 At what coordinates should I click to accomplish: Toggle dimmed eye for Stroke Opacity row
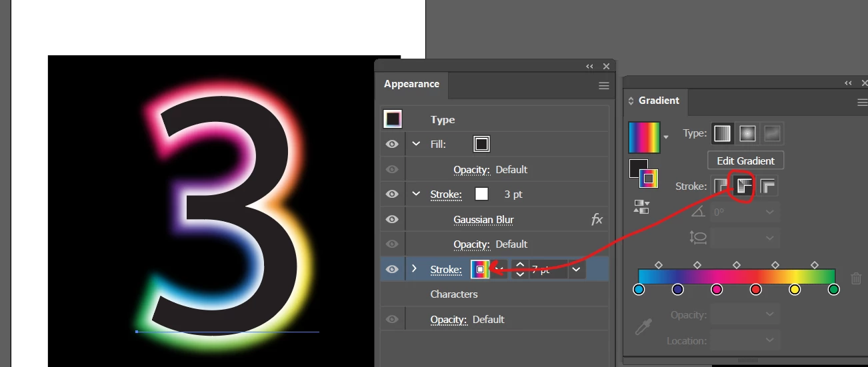[x=393, y=244]
